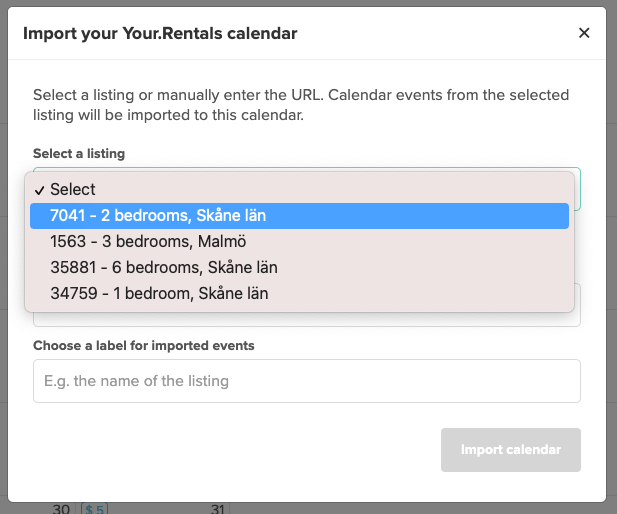
Task: Click the Select a listing label
Action: [x=79, y=153]
